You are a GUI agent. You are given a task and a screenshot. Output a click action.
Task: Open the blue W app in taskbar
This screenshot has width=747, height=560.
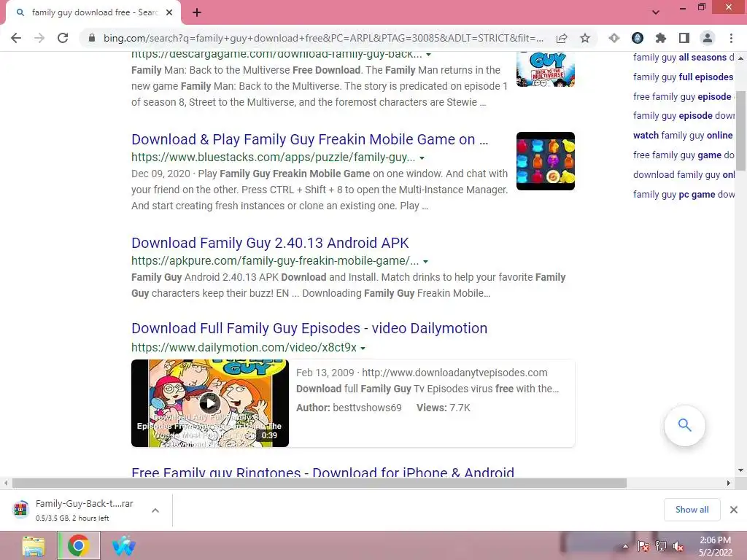[123, 545]
